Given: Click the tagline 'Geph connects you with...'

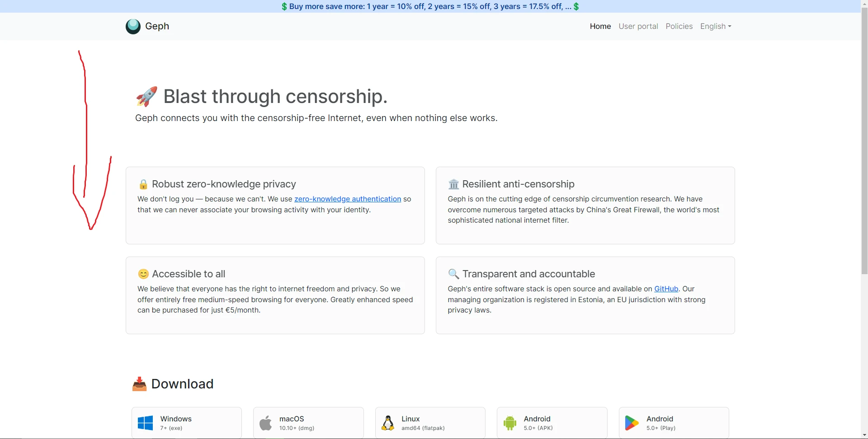Looking at the screenshot, I should tap(316, 118).
